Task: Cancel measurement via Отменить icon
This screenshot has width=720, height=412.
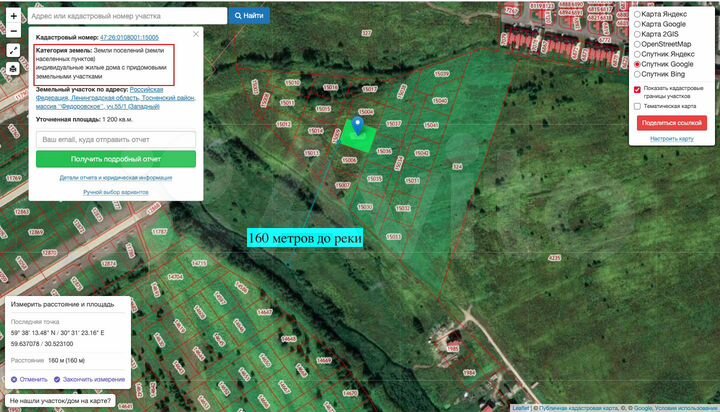Action: [x=14, y=379]
